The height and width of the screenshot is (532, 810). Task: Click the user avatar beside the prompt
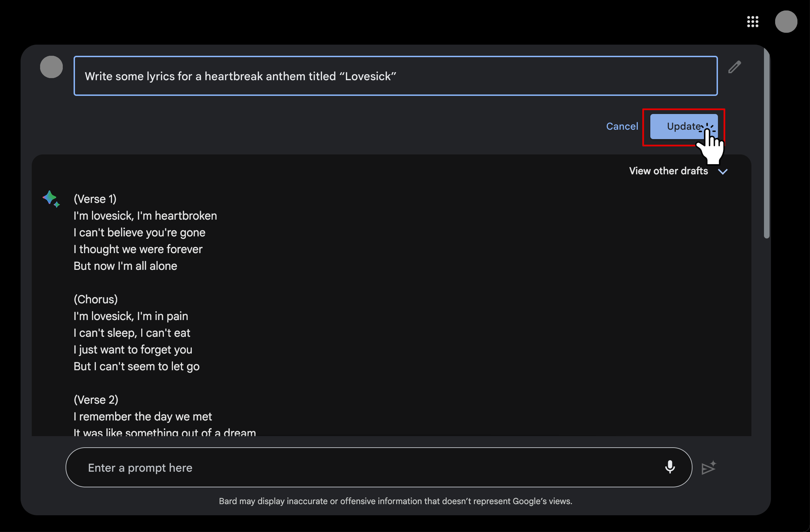click(x=51, y=67)
